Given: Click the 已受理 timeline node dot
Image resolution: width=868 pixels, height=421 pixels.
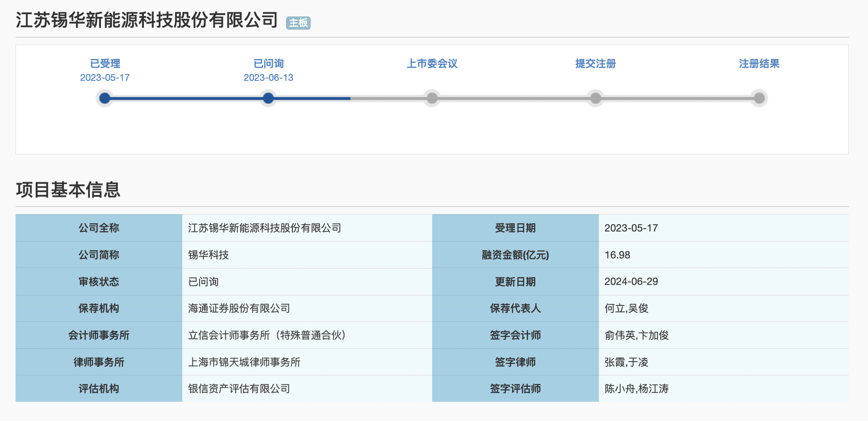Looking at the screenshot, I should coord(105,98).
